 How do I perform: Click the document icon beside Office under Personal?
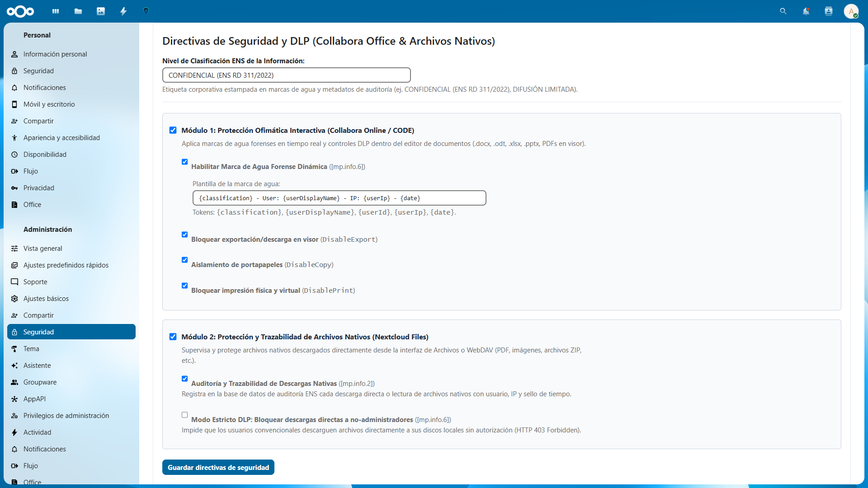click(14, 205)
